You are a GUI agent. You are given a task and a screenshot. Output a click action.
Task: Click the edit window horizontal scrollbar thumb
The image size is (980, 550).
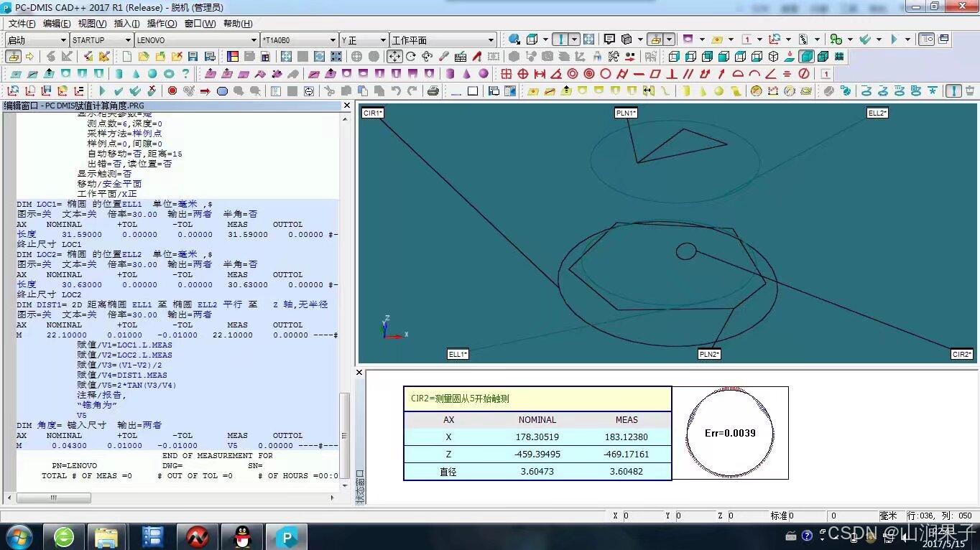tap(53, 498)
